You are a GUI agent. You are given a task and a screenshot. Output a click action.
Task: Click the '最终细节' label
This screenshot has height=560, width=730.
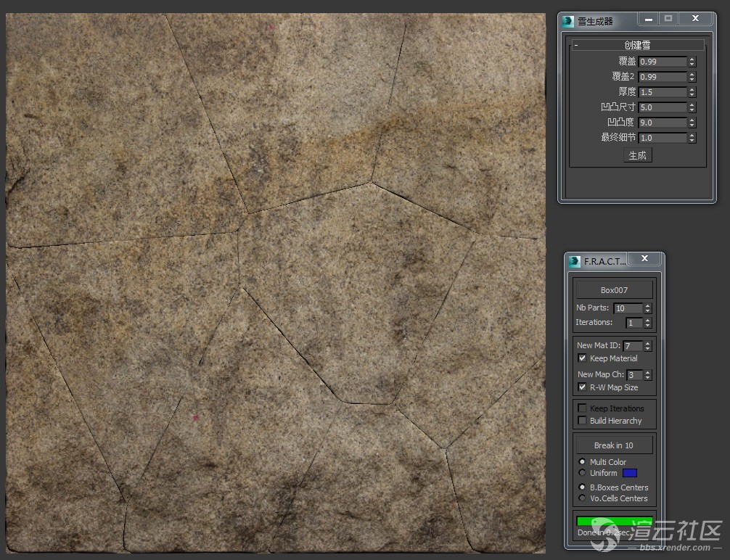coord(618,137)
